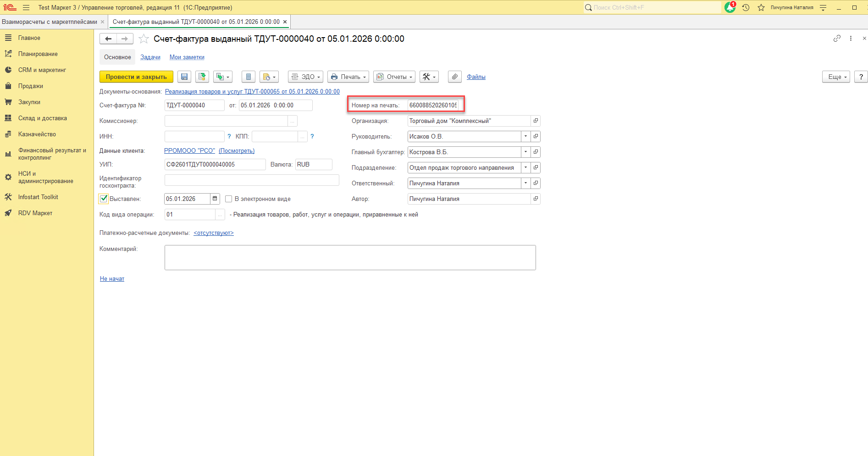Uncheck the Выставлен checkbox
This screenshot has width=868, height=456.
104,199
